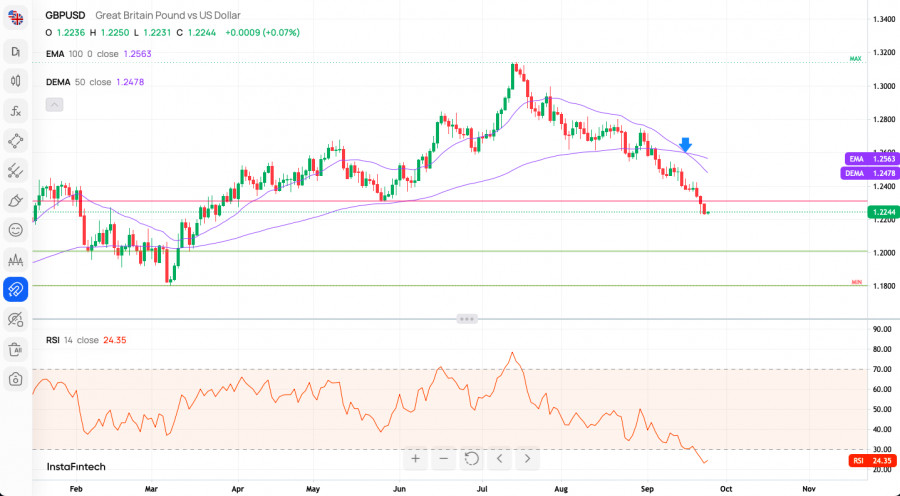Click the GBPUSD flag symbol icon
Image resolution: width=900 pixels, height=496 pixels.
[x=15, y=17]
